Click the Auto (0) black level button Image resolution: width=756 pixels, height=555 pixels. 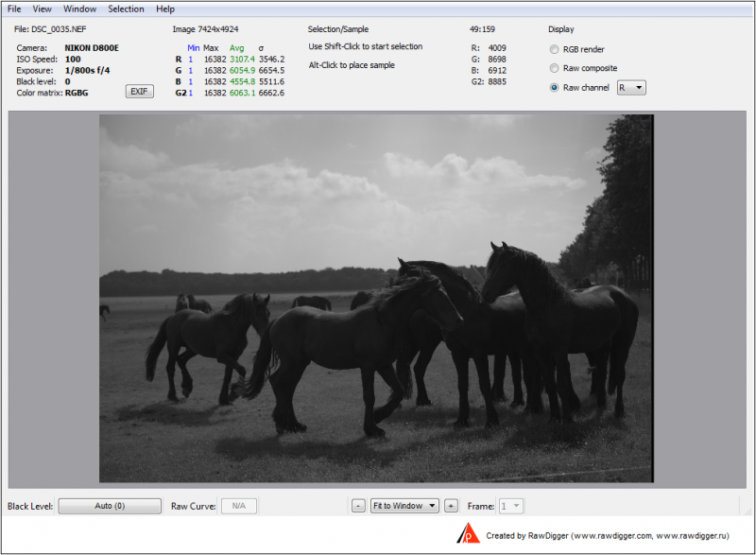point(110,506)
